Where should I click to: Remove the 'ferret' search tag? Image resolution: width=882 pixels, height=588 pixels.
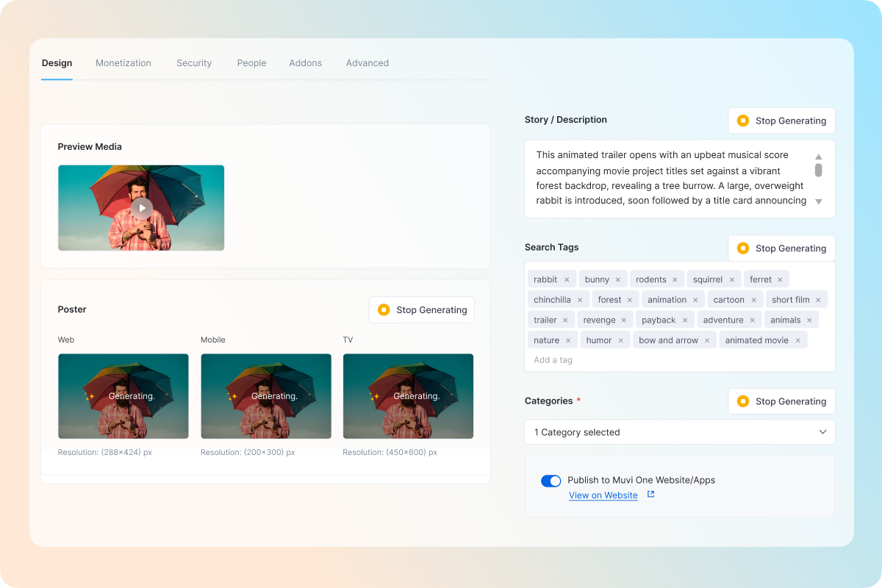[780, 280]
